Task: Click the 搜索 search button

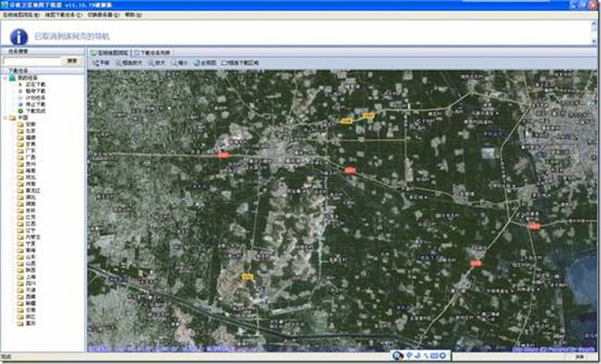Action: [x=72, y=61]
